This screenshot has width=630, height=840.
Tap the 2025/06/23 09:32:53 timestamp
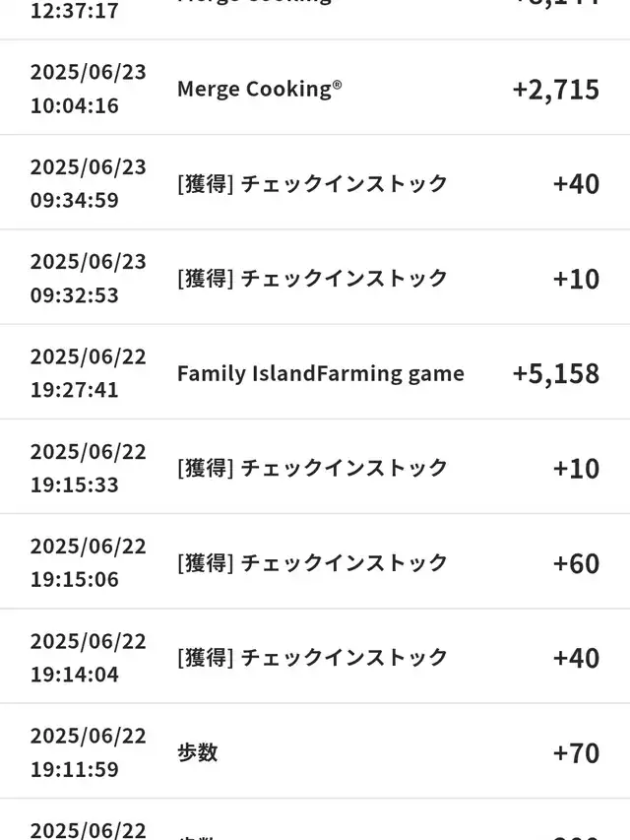point(88,278)
